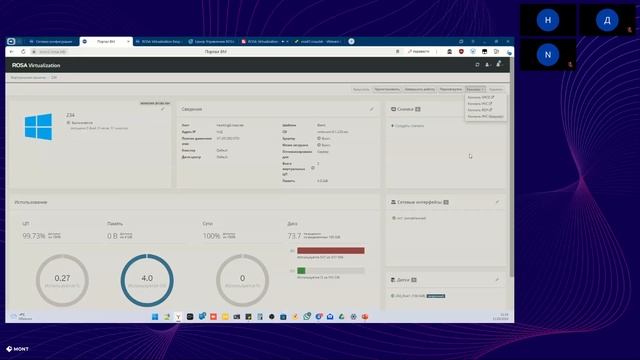Open the edit pencil for the Диски panel
The image size is (640, 360).
497,280
